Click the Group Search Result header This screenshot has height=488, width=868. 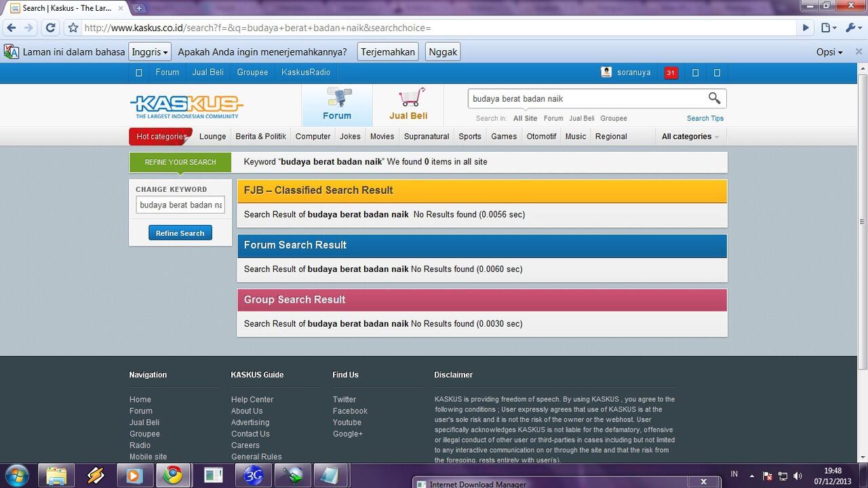click(x=482, y=300)
